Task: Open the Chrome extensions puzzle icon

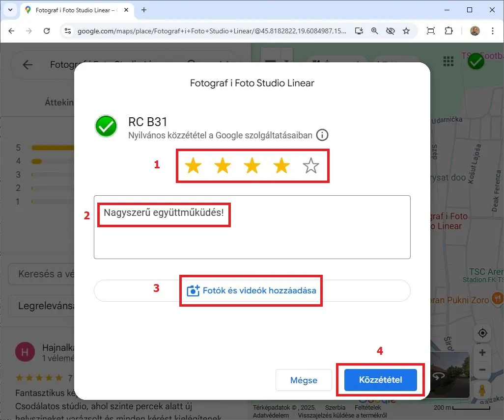Action: 448,31
